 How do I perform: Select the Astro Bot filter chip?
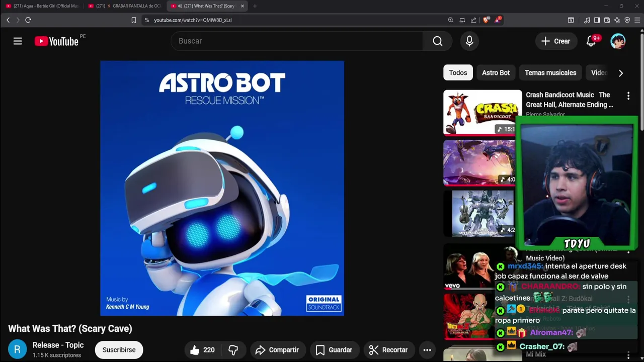click(496, 73)
